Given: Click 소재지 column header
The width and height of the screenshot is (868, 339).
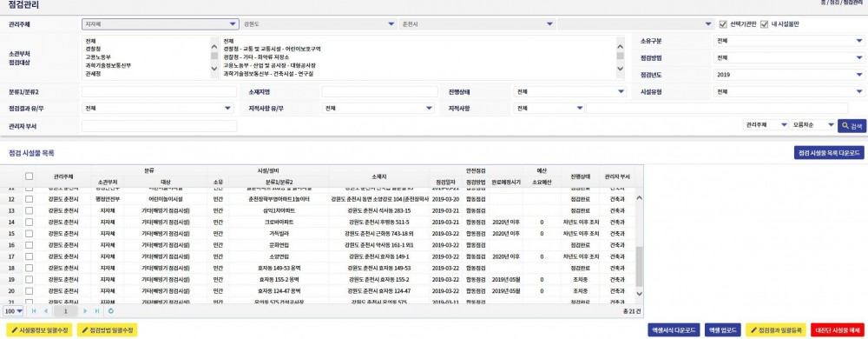Looking at the screenshot, I should tap(378, 176).
